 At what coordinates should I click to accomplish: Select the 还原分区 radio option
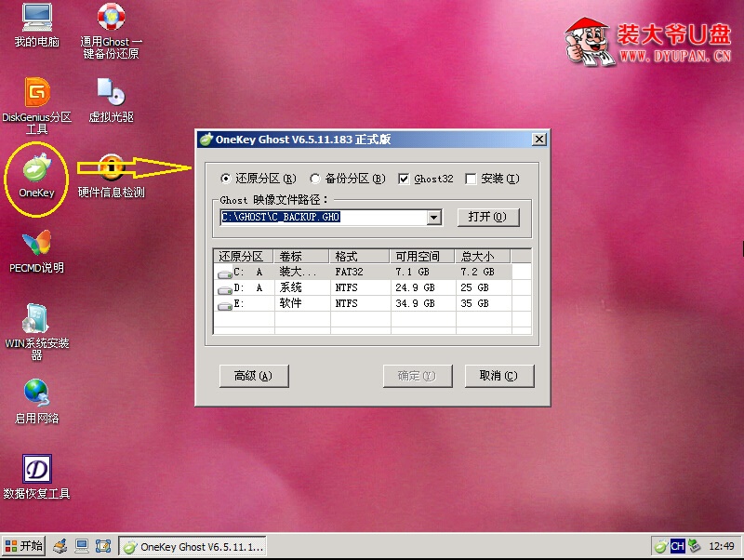224,180
